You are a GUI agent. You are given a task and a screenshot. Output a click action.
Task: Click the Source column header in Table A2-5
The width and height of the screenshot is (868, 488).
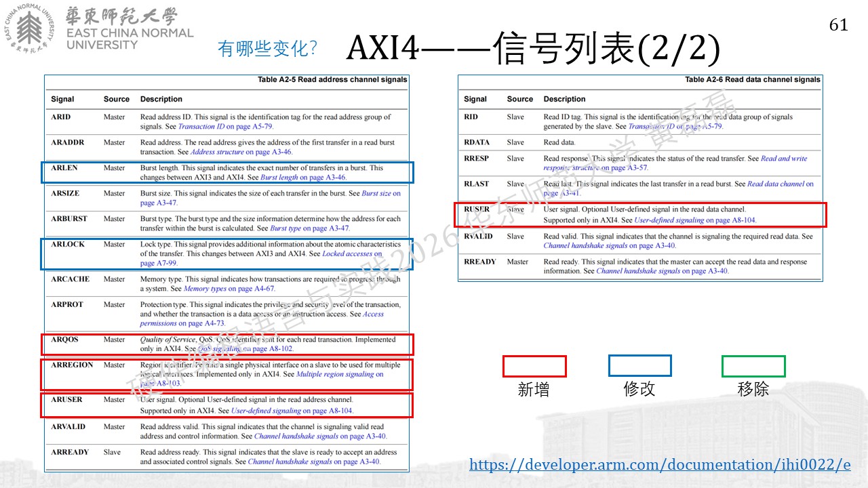(117, 99)
